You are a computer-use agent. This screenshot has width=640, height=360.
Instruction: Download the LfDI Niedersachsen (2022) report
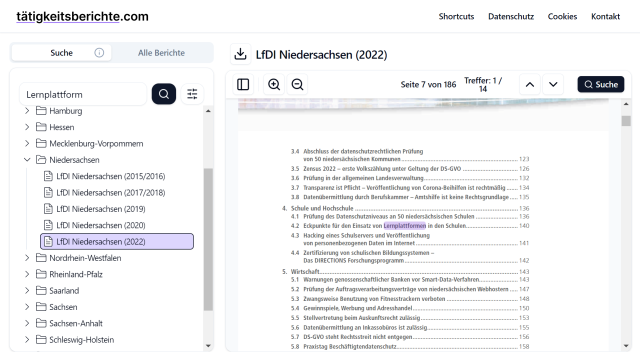pyautogui.click(x=240, y=54)
